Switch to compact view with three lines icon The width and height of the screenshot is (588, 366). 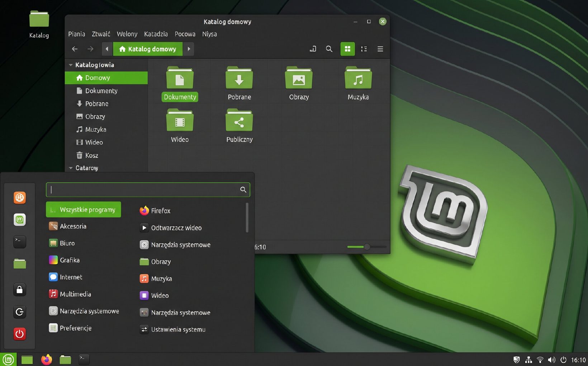point(380,49)
